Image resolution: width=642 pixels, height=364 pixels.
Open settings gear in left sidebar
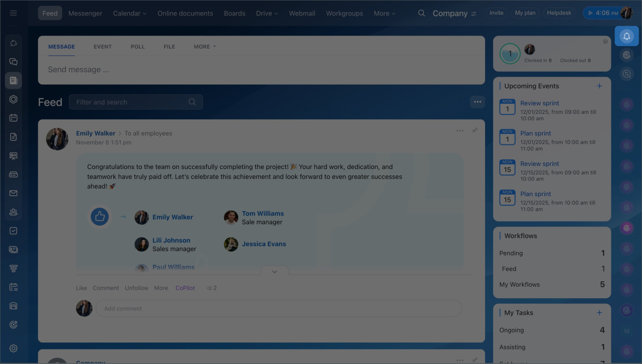tap(14, 348)
